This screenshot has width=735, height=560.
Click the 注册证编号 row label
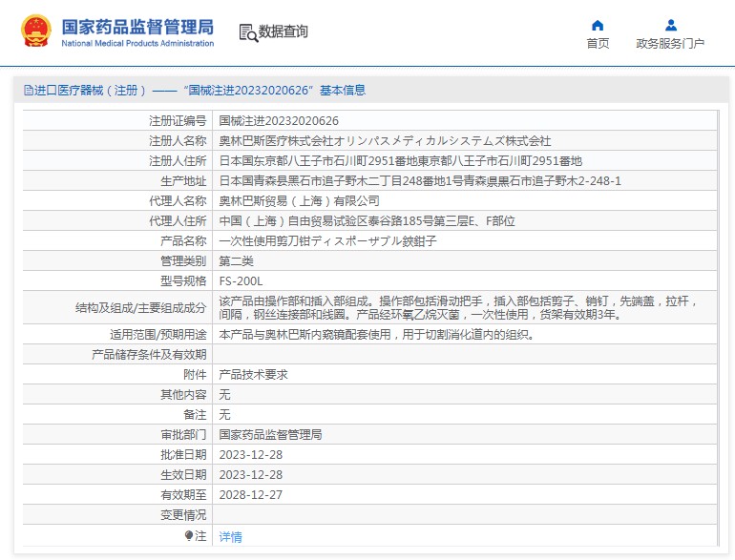(x=178, y=121)
